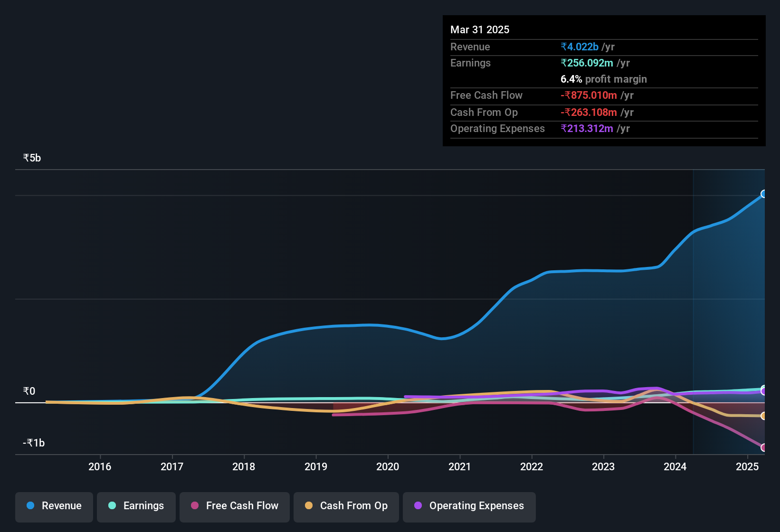The image size is (780, 532).
Task: Click the ₹5b y-axis label
Action: click(x=32, y=158)
